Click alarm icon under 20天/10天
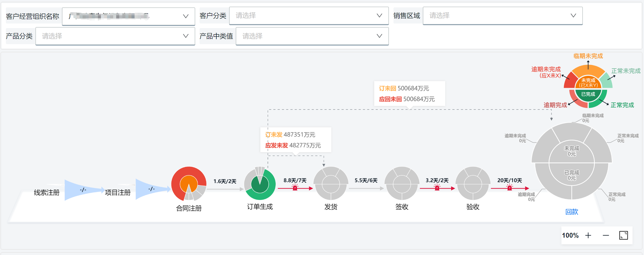 (509, 188)
